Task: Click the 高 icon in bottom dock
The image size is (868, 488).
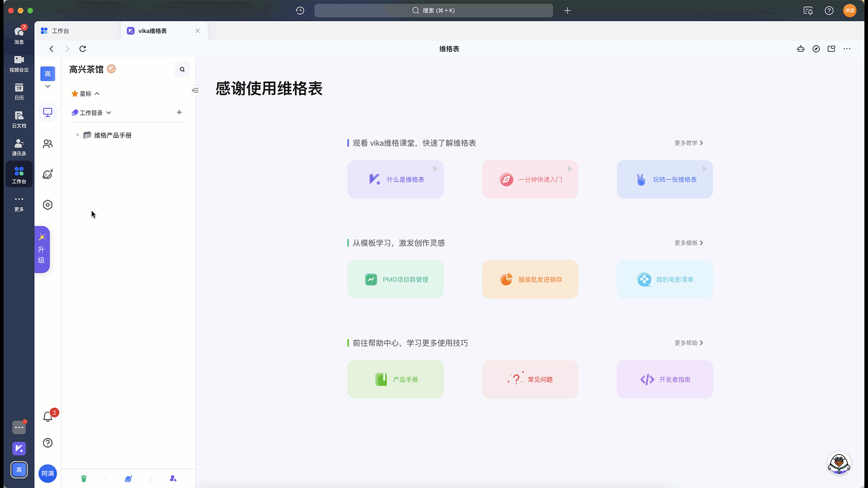Action: tap(19, 470)
